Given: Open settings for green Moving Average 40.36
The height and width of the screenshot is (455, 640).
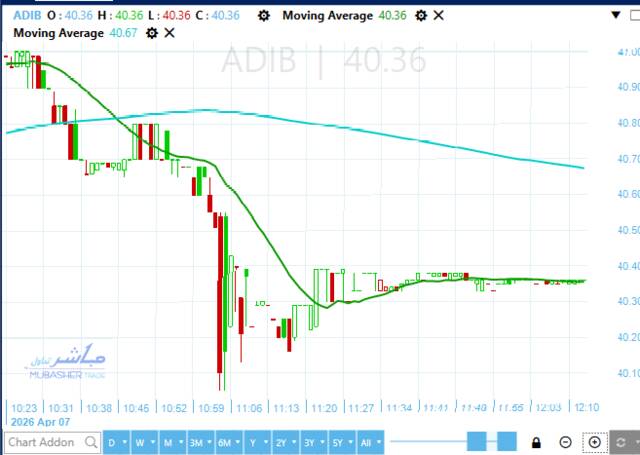Looking at the screenshot, I should coord(421,16).
